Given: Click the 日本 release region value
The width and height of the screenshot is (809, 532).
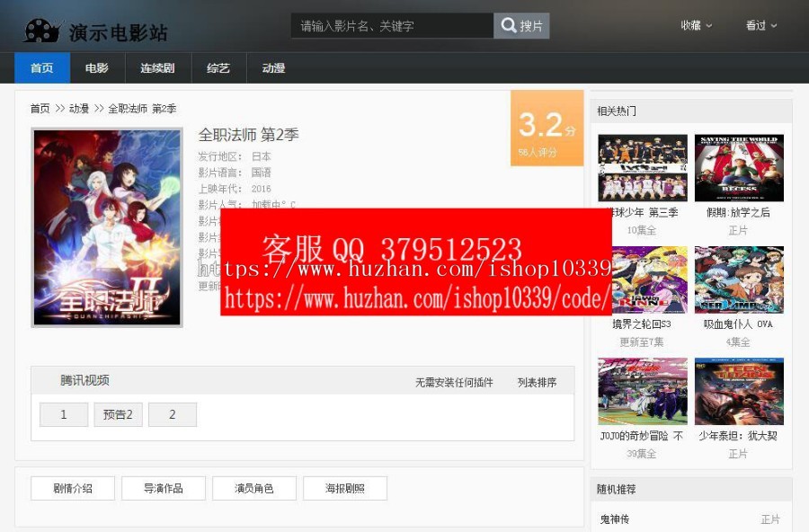Looking at the screenshot, I should [x=261, y=156].
